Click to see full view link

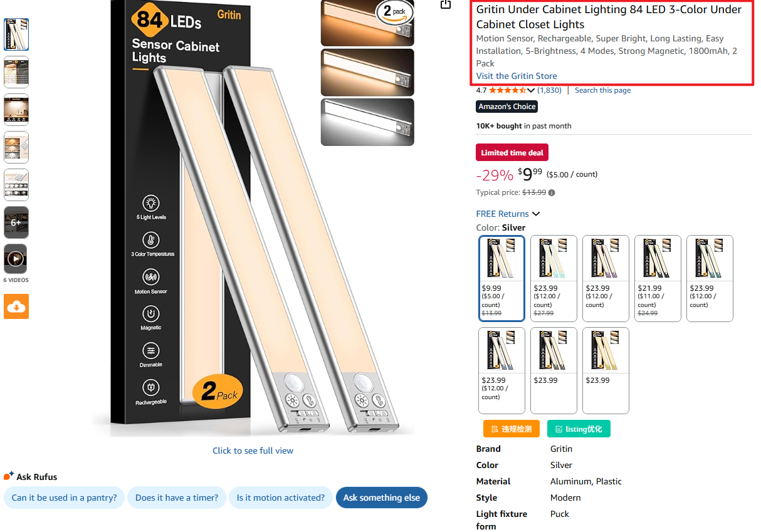tap(253, 451)
